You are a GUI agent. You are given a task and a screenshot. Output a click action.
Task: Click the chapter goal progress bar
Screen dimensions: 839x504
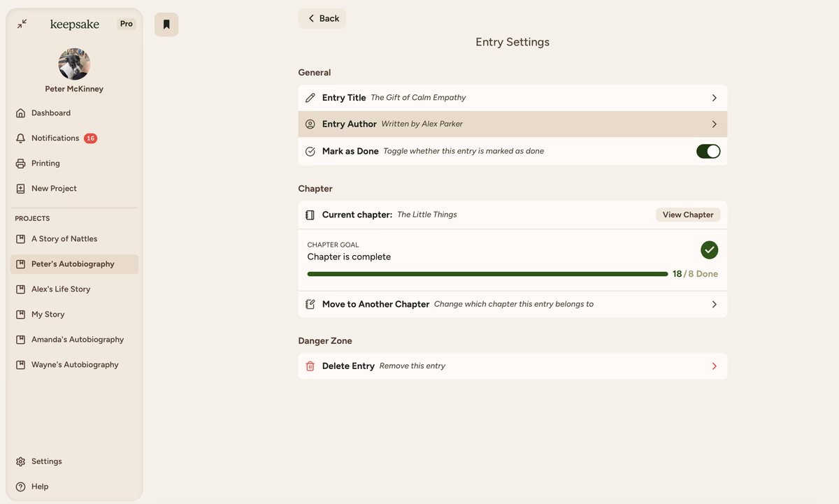tap(487, 274)
